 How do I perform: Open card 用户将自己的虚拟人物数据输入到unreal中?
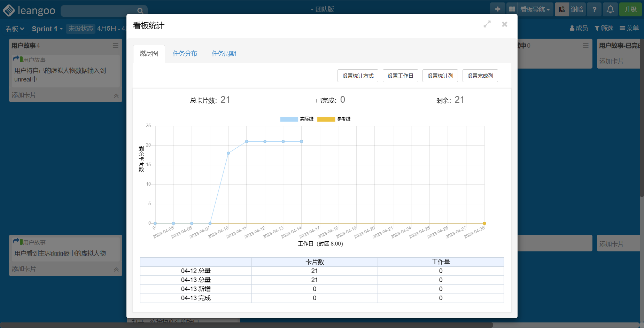(x=65, y=71)
